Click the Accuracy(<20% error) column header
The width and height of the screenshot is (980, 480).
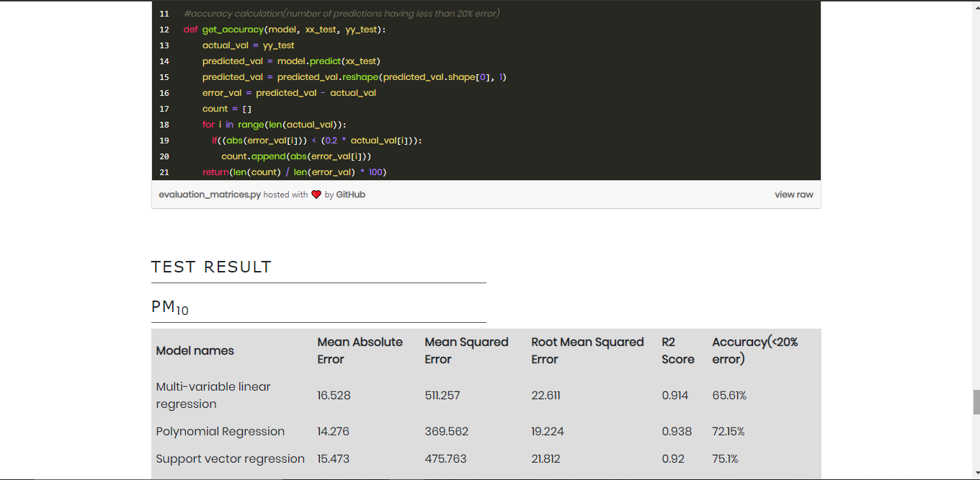click(x=755, y=351)
